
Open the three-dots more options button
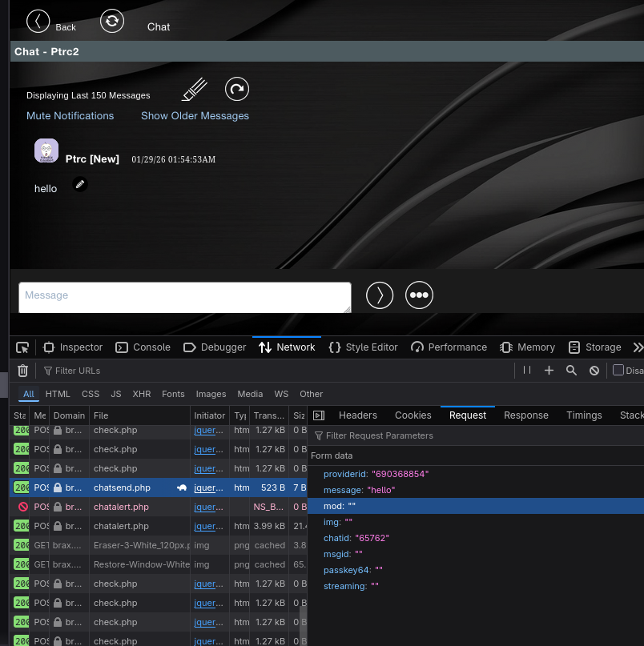419,295
